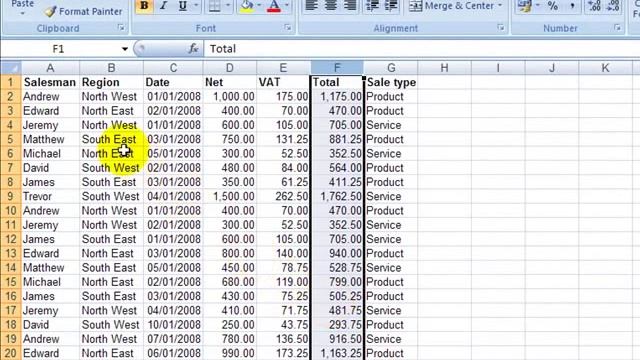Click the VAT header cell
Viewport: 640px width, 360px height.
pyautogui.click(x=283, y=82)
